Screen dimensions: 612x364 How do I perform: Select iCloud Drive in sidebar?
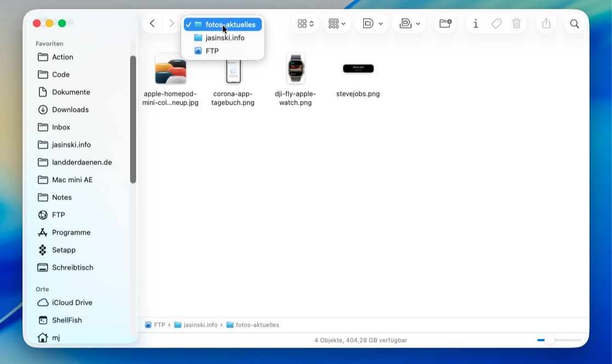72,303
